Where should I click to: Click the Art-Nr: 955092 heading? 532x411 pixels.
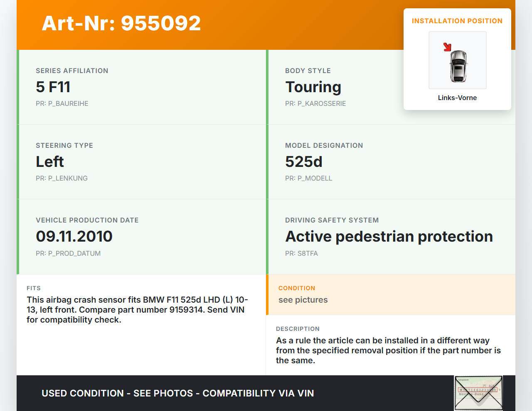[x=121, y=23]
